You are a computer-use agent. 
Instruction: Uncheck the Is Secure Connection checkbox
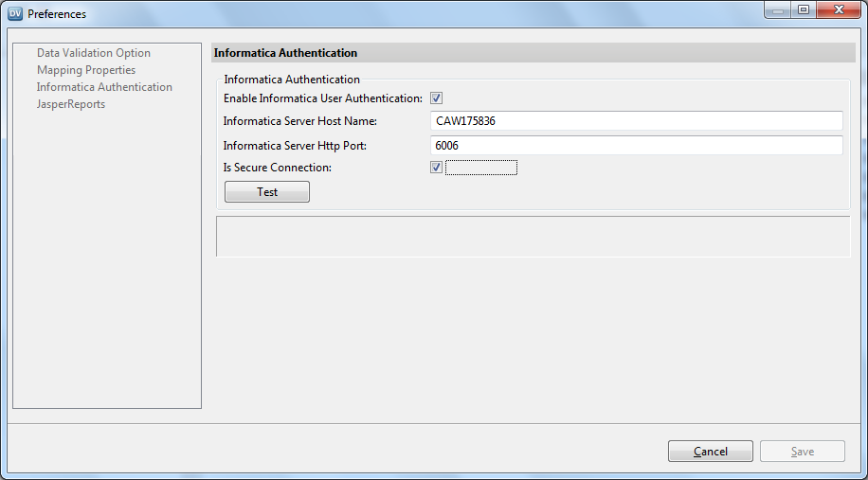tap(436, 167)
